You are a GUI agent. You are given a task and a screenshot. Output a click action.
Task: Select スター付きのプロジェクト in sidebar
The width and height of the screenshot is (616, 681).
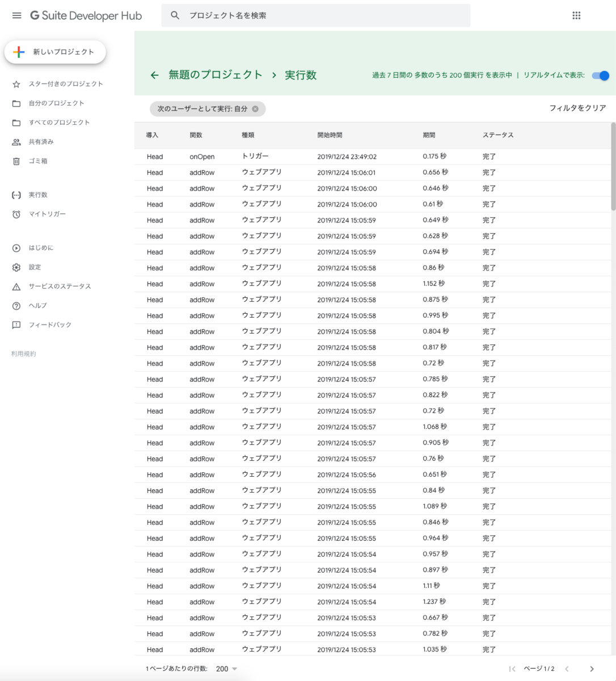click(x=66, y=84)
